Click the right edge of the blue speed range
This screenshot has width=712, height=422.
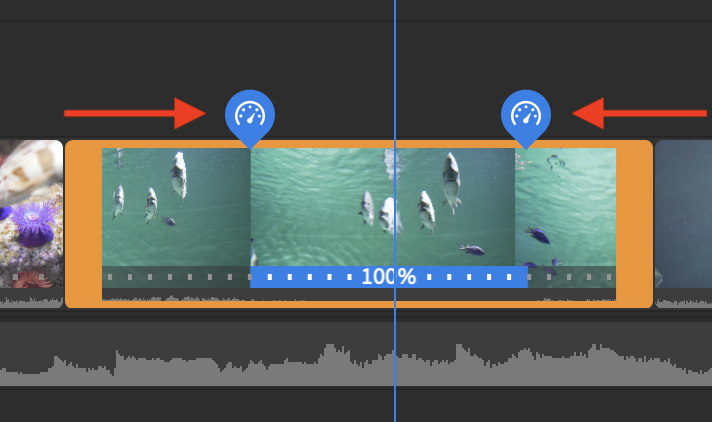[528, 277]
